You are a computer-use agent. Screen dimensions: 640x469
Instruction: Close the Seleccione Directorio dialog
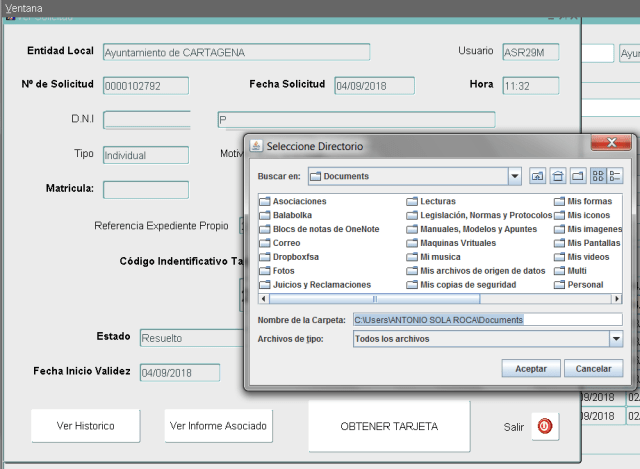coord(611,142)
